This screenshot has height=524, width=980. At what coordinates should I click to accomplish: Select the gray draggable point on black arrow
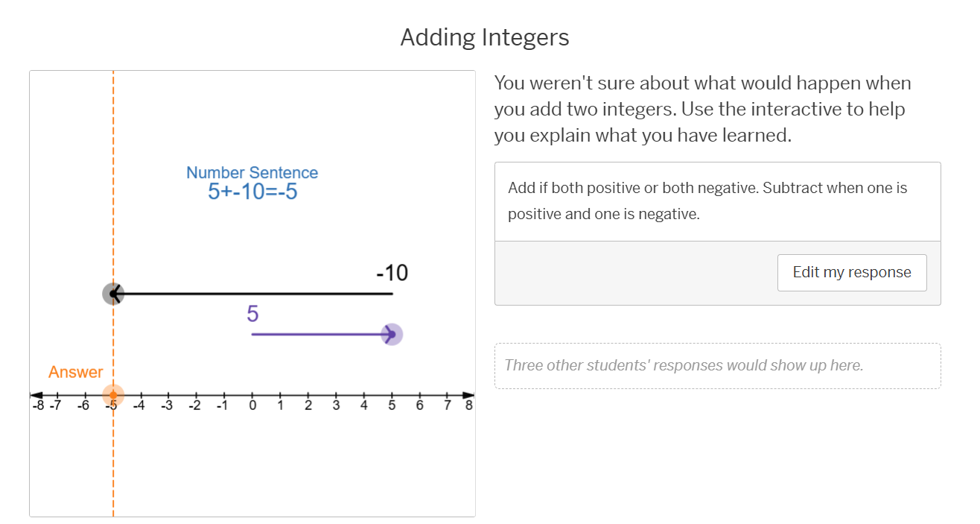click(112, 294)
